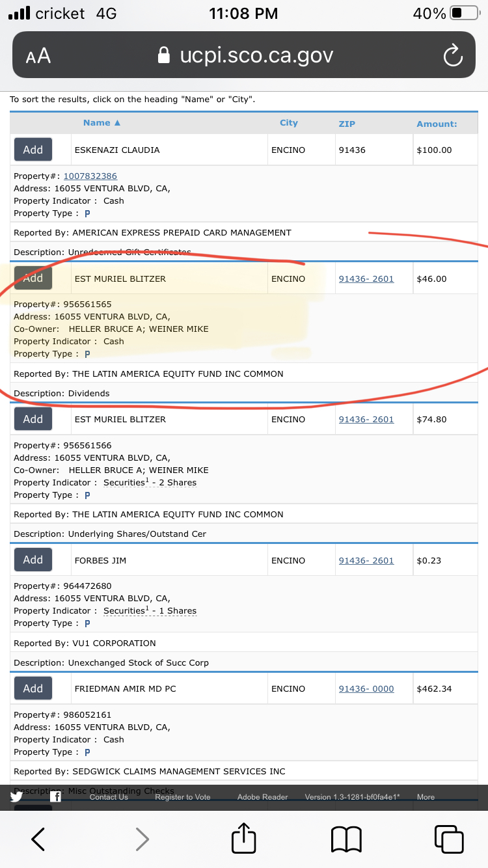Go back with Safari back arrow
The image size is (488, 868).
(38, 839)
